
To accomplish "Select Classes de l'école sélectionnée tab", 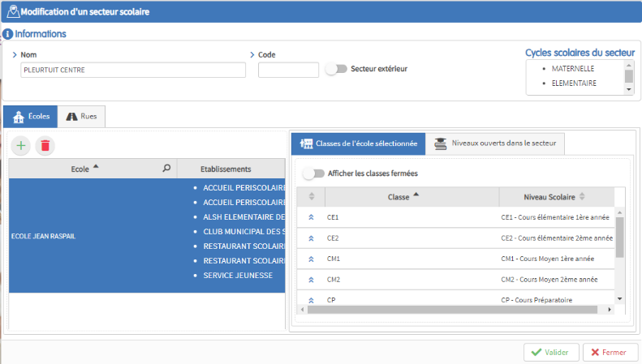I will click(358, 143).
